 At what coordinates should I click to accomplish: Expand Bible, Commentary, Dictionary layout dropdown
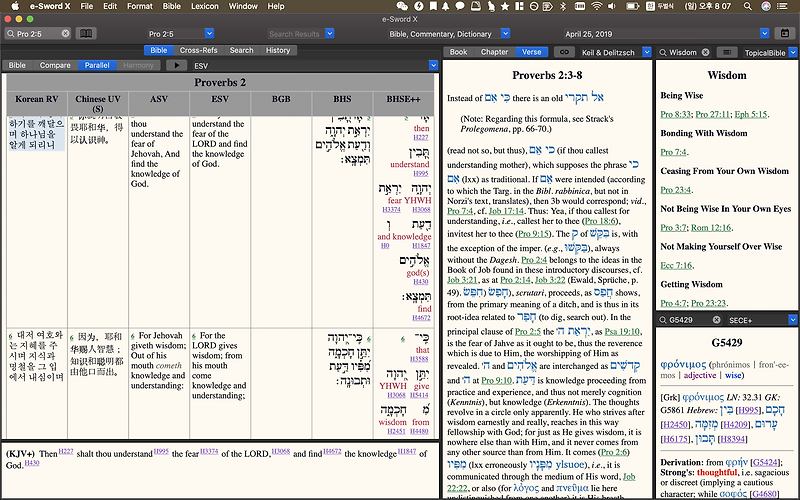tap(505, 33)
